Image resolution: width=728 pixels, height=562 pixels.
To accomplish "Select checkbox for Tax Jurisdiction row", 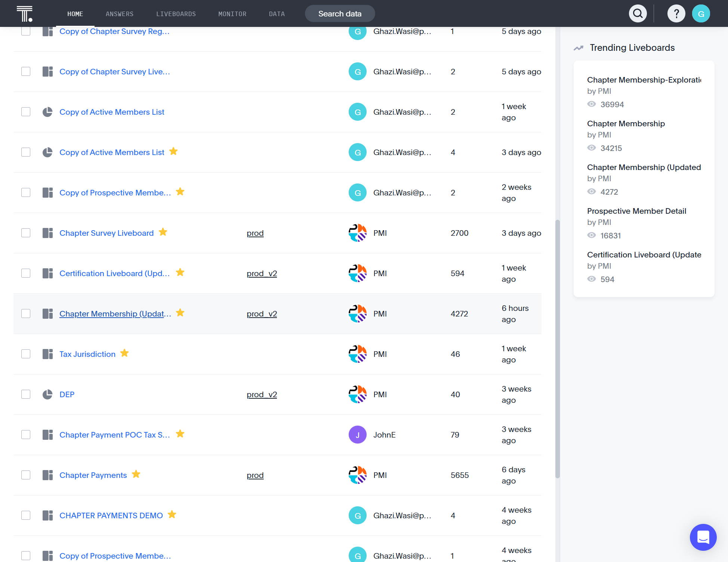I will [26, 354].
